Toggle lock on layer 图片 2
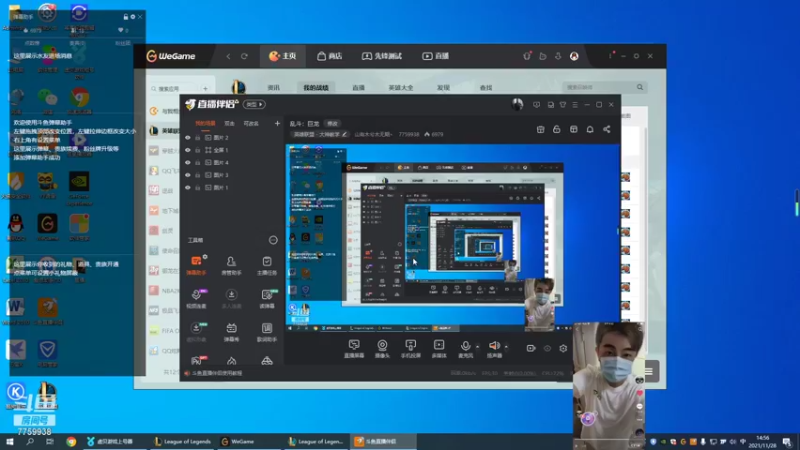Image resolution: width=800 pixels, height=450 pixels. (x=198, y=138)
